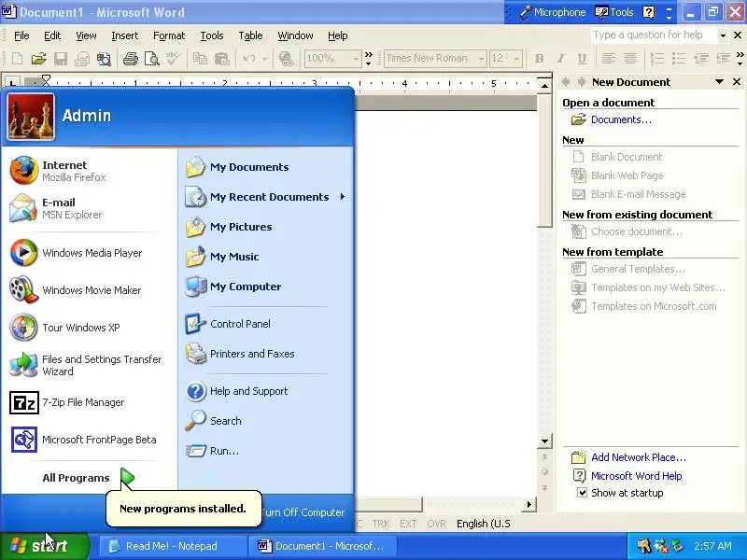Launch 7-Zip File Manager
This screenshot has width=747, height=560.
click(89, 402)
